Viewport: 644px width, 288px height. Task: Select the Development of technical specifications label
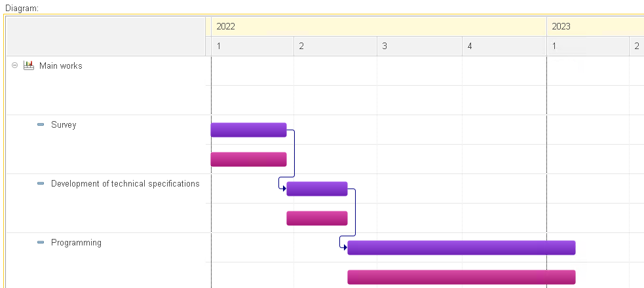click(x=125, y=184)
